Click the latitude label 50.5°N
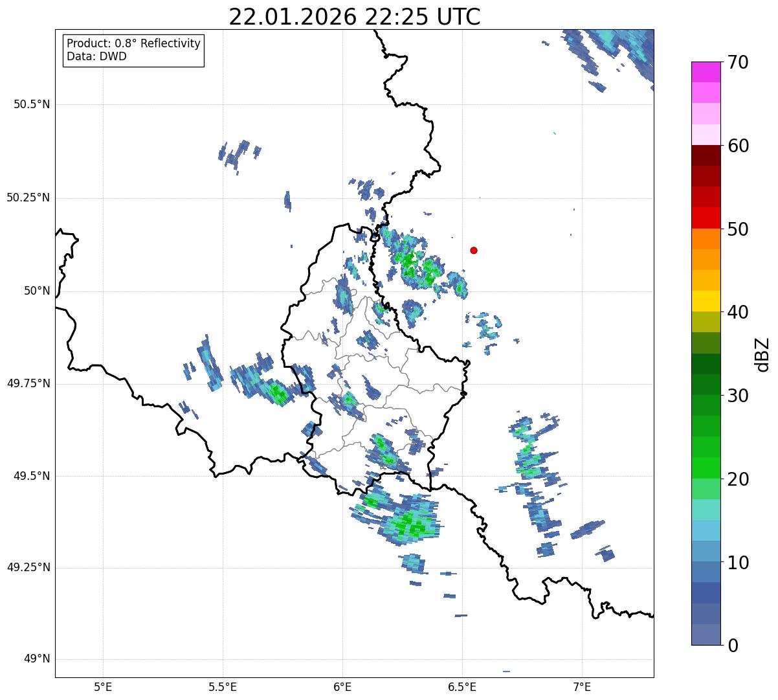778x700 pixels. pos(32,104)
